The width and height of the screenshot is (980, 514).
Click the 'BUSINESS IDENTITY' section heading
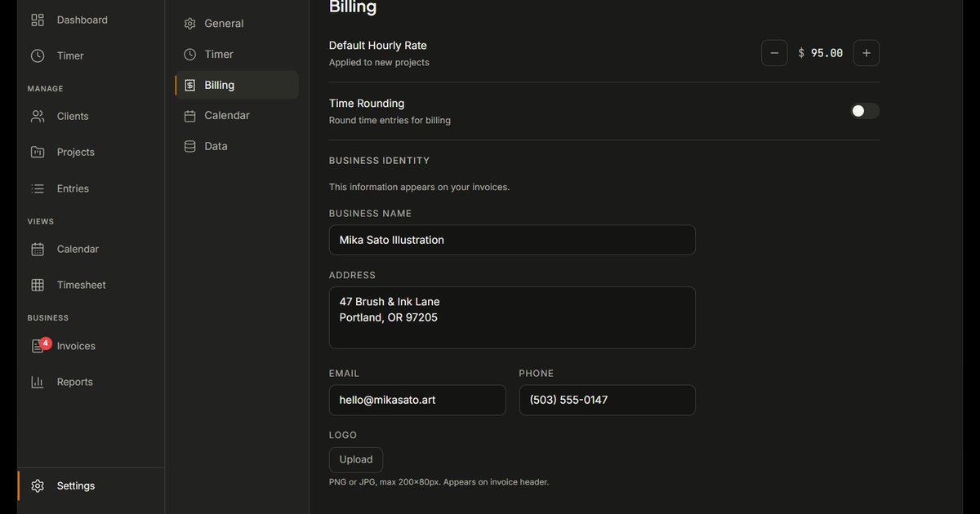[x=379, y=161]
